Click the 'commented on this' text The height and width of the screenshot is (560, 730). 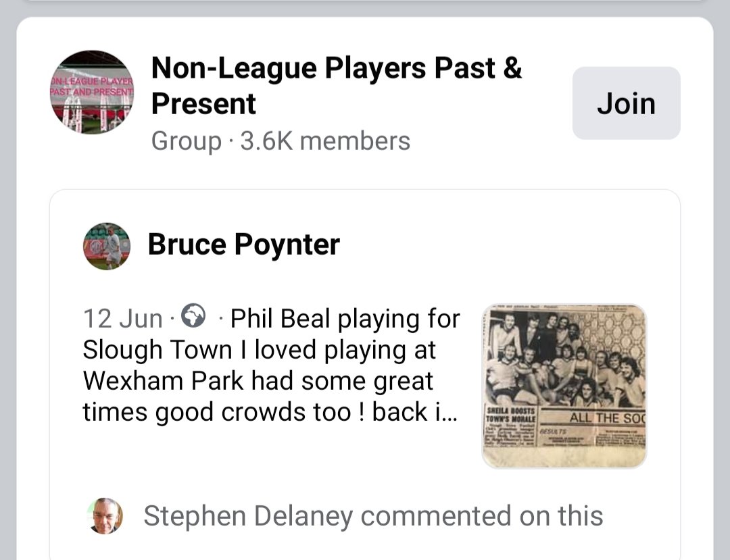pos(482,516)
